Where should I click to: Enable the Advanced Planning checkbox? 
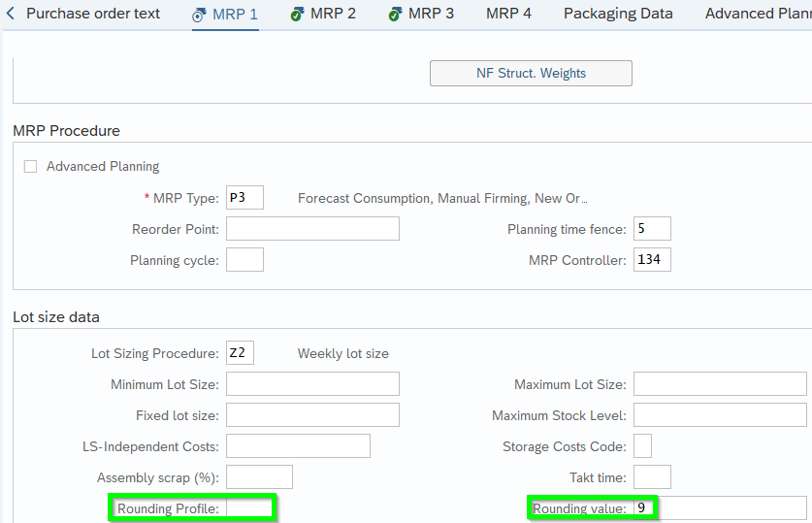coord(30,166)
